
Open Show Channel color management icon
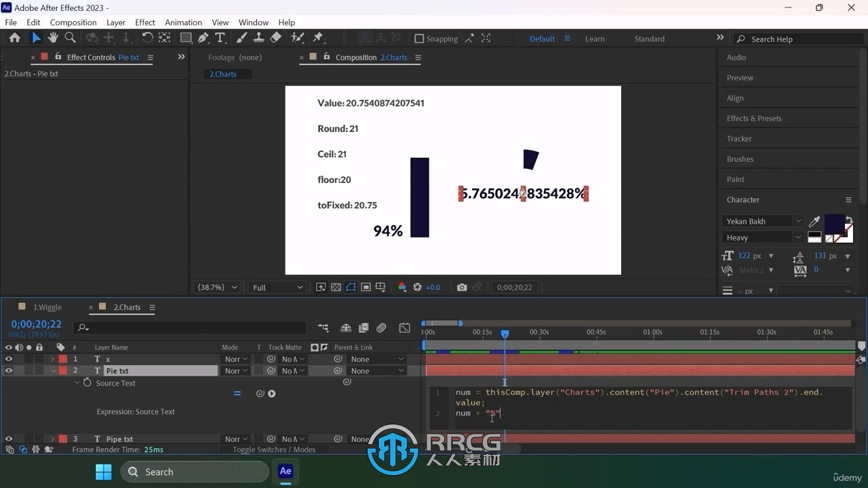tap(402, 287)
